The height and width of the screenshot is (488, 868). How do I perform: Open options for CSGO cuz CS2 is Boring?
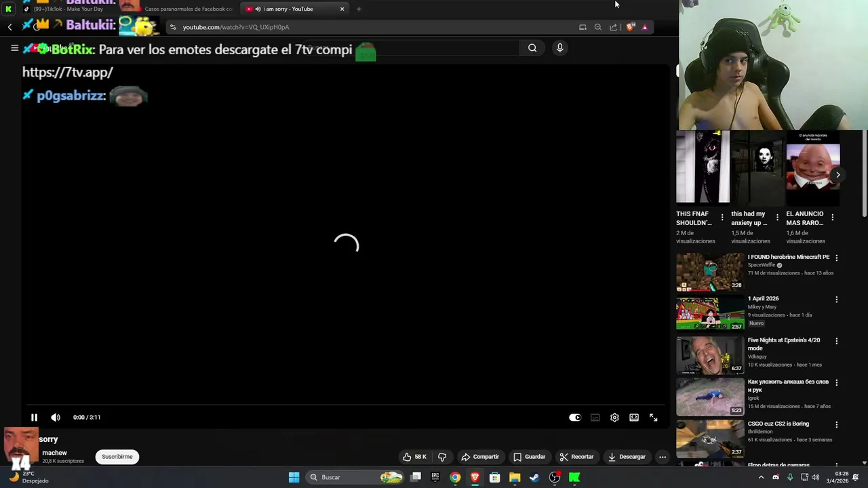click(x=836, y=424)
